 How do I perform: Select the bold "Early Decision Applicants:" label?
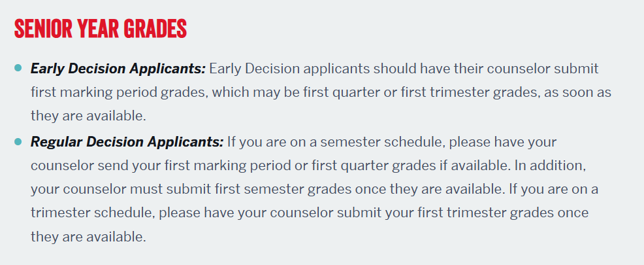coord(118,68)
